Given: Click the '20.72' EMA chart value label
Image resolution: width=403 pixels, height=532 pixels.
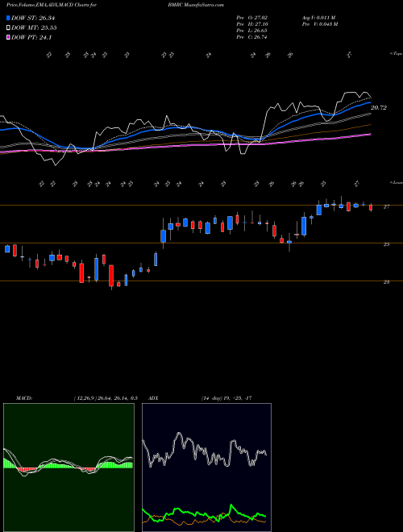Looking at the screenshot, I should pos(379,108).
